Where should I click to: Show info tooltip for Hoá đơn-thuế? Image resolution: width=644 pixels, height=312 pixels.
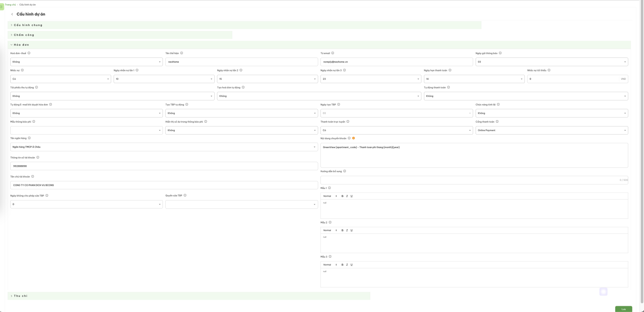[x=29, y=53]
